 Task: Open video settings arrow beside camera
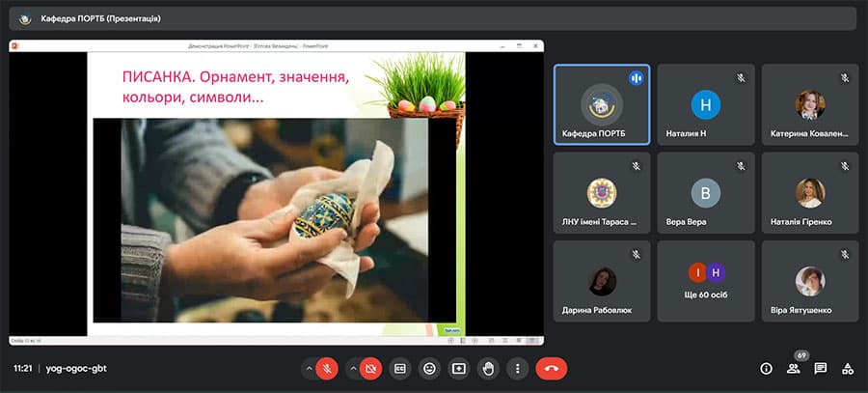click(x=353, y=369)
